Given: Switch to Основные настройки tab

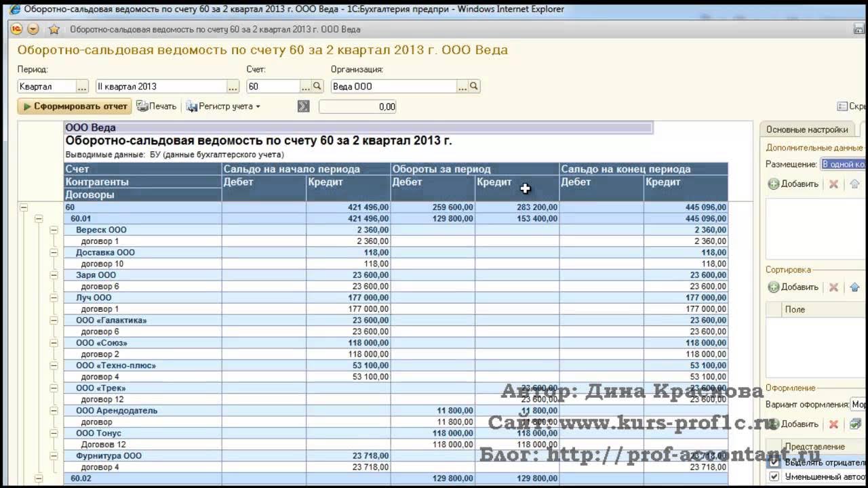Looking at the screenshot, I should click(807, 129).
